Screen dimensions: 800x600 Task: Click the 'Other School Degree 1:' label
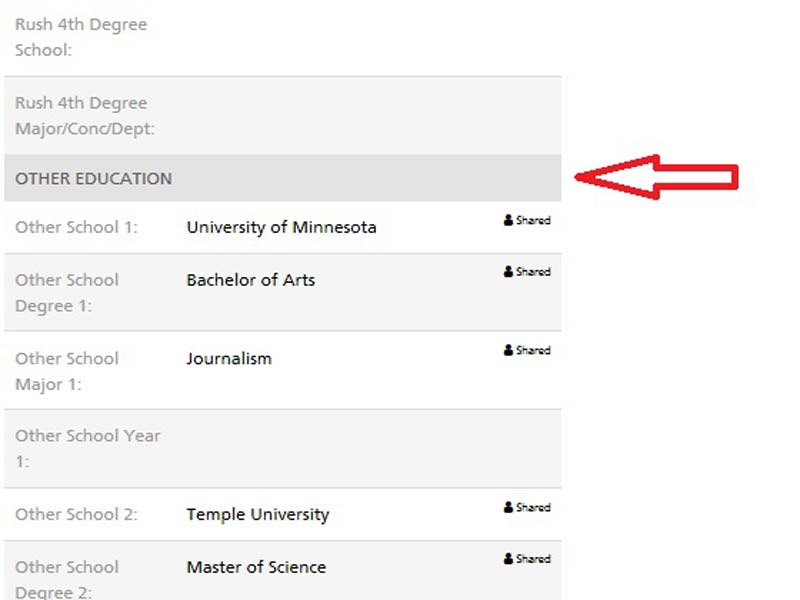(67, 293)
